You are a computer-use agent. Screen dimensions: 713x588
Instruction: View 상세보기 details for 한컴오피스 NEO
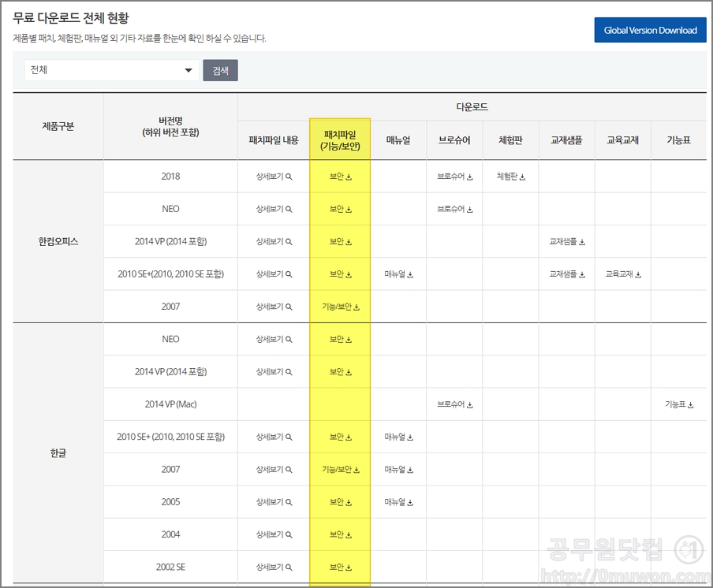pos(274,209)
